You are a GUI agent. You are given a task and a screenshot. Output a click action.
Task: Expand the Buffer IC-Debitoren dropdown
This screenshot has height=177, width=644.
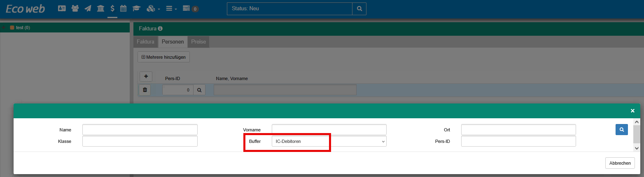(329, 141)
